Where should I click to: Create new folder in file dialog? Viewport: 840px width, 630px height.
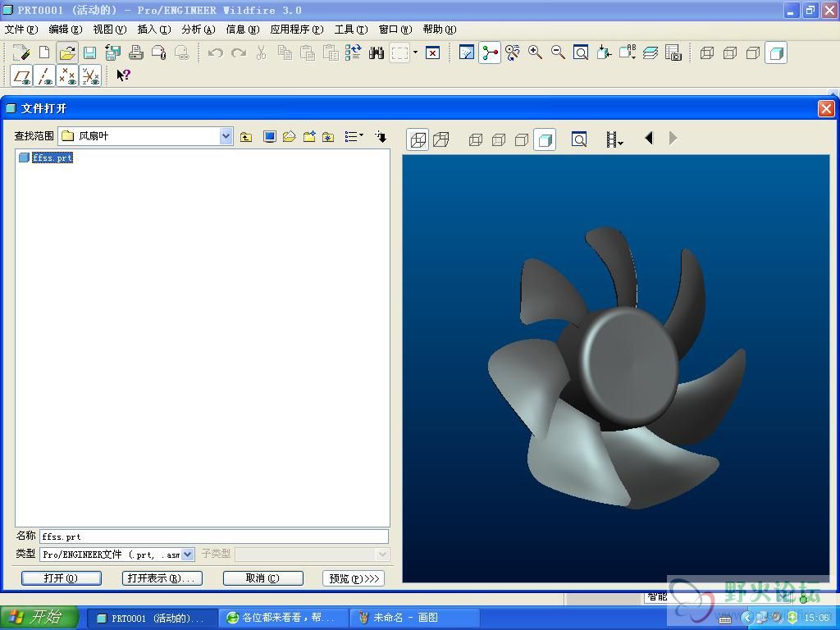pyautogui.click(x=309, y=137)
